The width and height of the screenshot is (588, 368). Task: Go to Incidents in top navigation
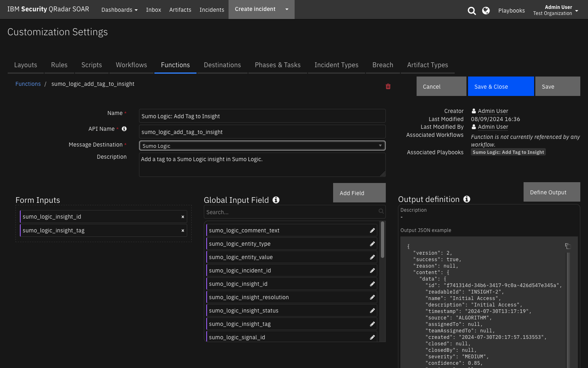pyautogui.click(x=212, y=10)
